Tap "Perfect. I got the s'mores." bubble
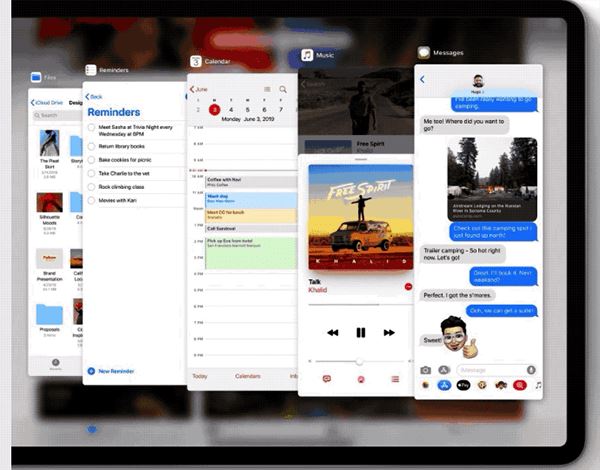 [457, 295]
